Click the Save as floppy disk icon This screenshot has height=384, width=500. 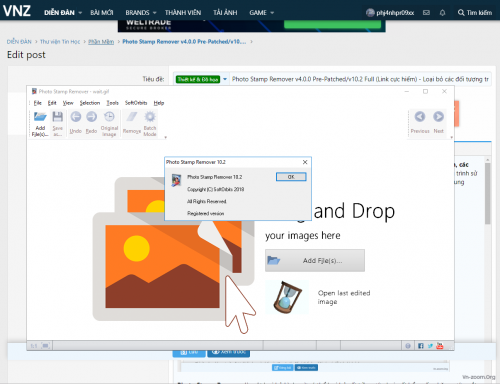pyautogui.click(x=58, y=117)
